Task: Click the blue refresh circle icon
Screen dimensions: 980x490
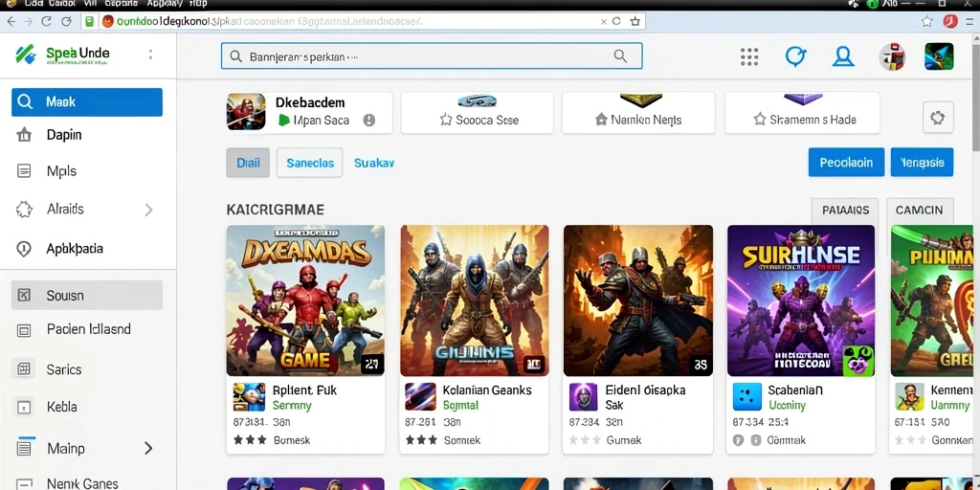Action: coord(795,56)
